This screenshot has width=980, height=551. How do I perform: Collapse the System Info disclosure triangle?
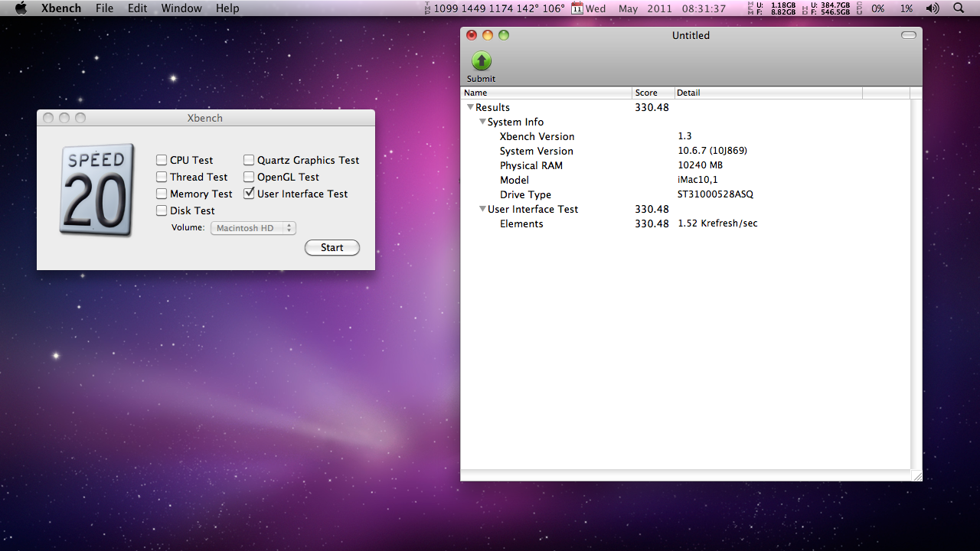pos(482,122)
